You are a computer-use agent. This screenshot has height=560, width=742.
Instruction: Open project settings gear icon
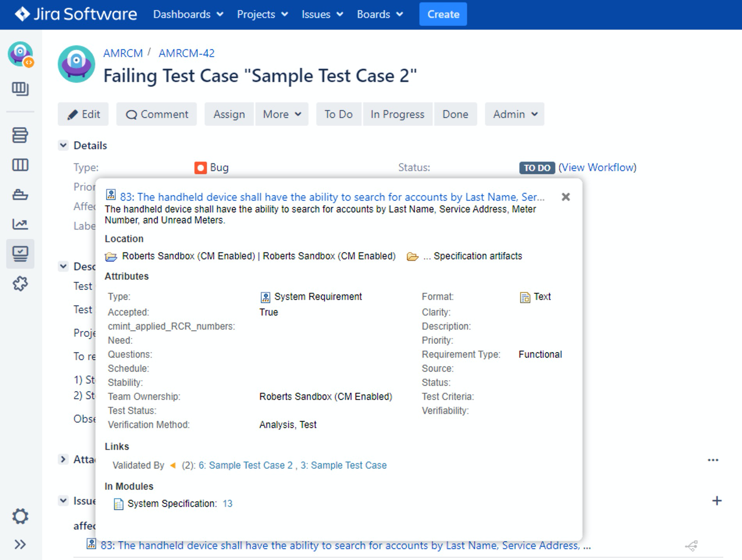(x=20, y=516)
